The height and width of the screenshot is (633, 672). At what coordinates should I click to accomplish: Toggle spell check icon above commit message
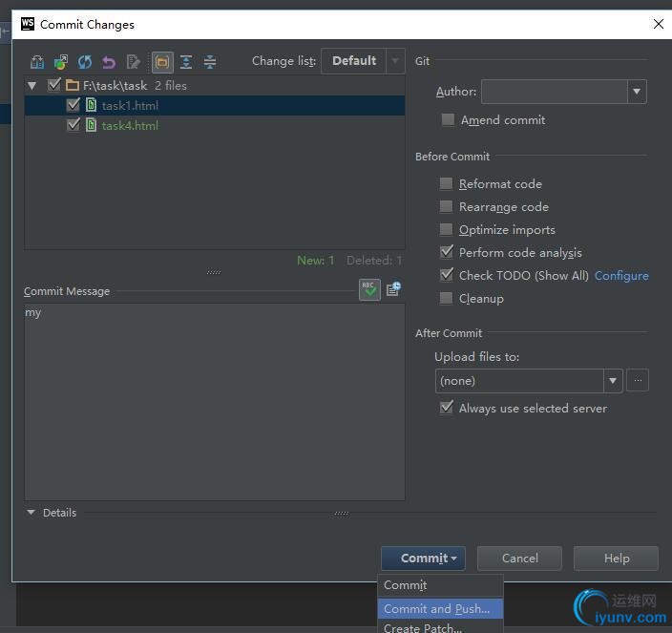pos(369,289)
